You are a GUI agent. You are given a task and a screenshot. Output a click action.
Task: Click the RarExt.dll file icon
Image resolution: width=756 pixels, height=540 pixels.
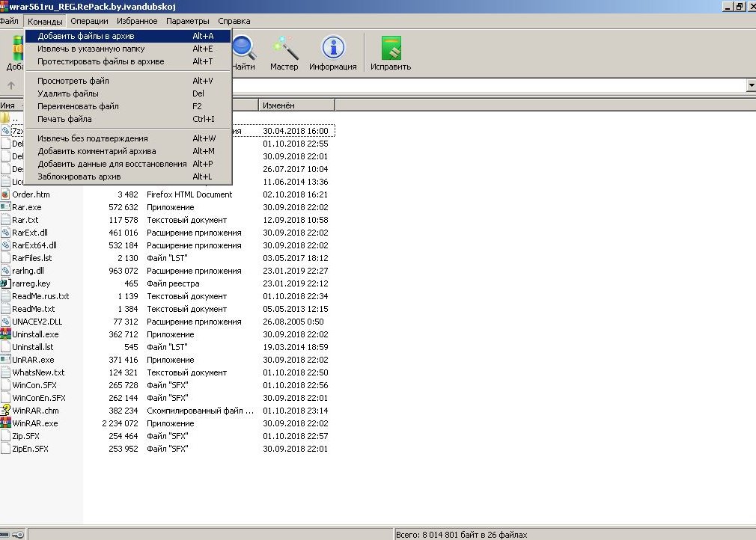click(x=5, y=233)
